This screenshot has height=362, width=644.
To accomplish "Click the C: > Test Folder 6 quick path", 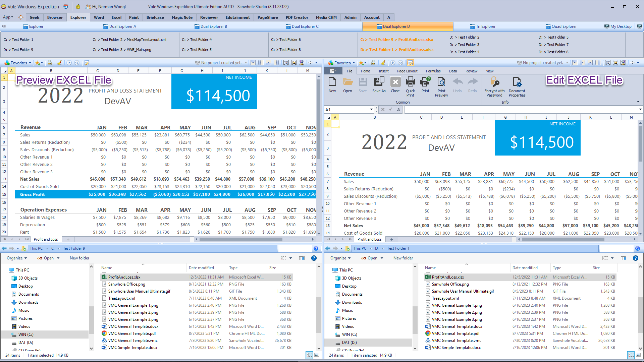I will [286, 40].
